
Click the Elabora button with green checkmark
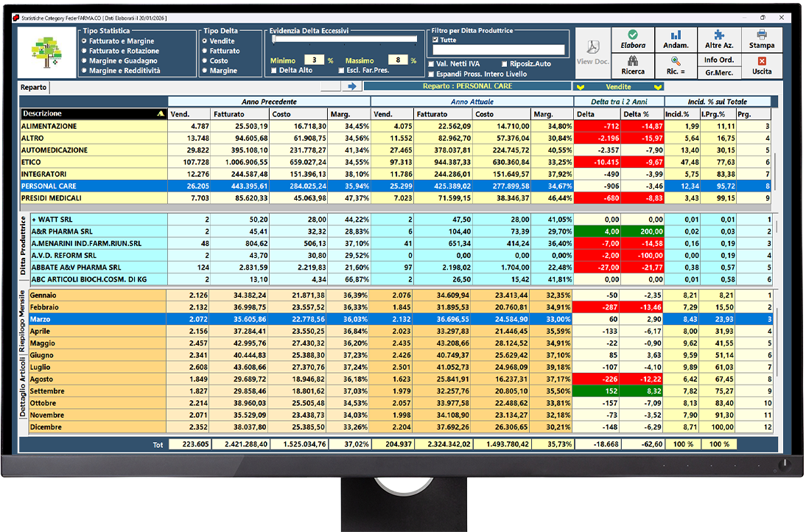click(x=633, y=40)
